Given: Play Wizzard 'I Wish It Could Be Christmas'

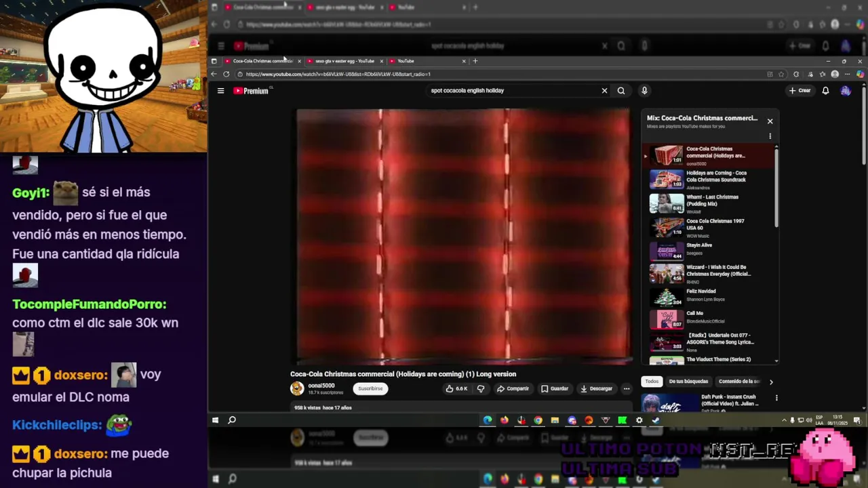Looking at the screenshot, I should pos(710,274).
